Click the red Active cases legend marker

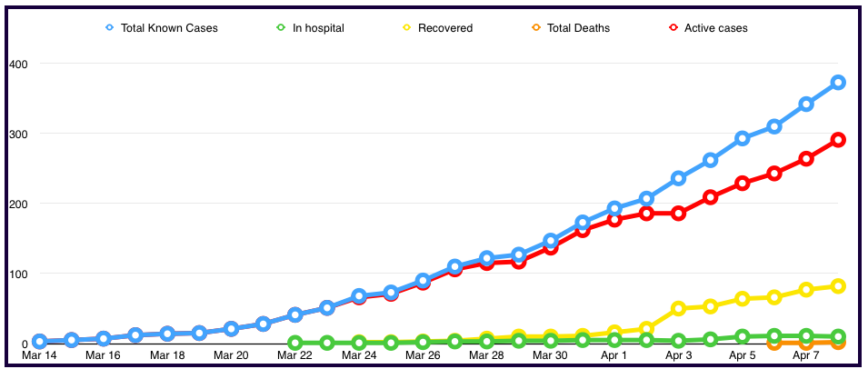pyautogui.click(x=675, y=28)
